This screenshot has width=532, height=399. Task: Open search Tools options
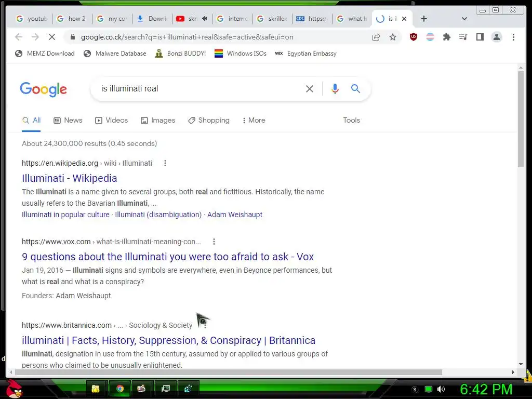pyautogui.click(x=351, y=120)
